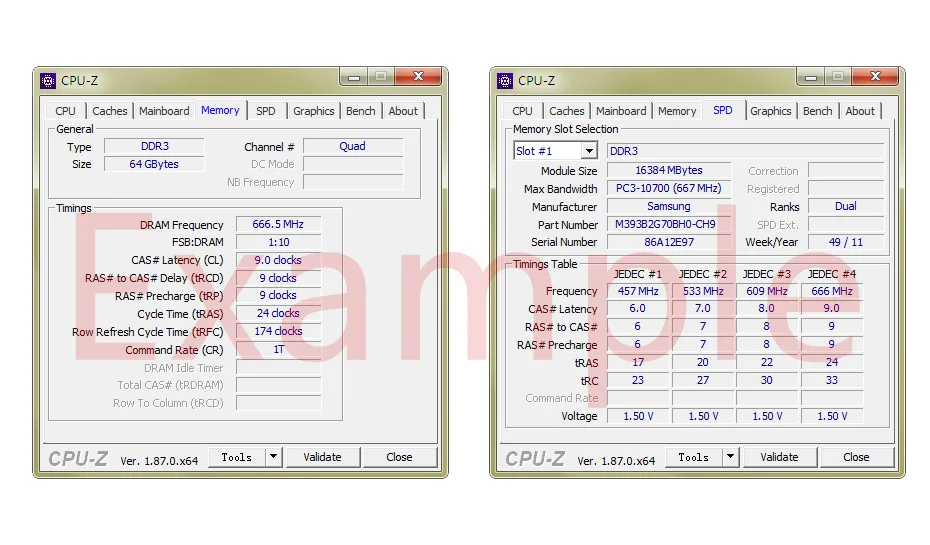
Task: Switch to SPD tab in the left window
Action: pos(266,111)
